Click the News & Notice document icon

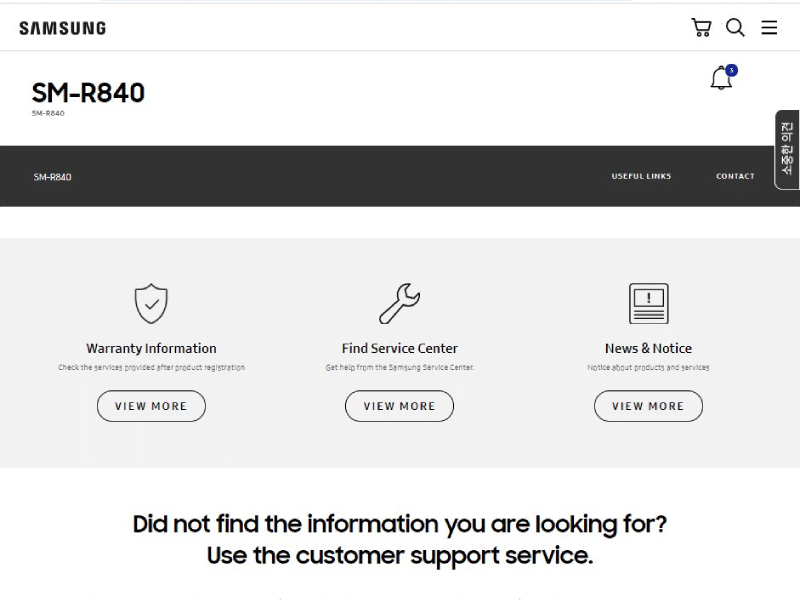click(x=648, y=304)
